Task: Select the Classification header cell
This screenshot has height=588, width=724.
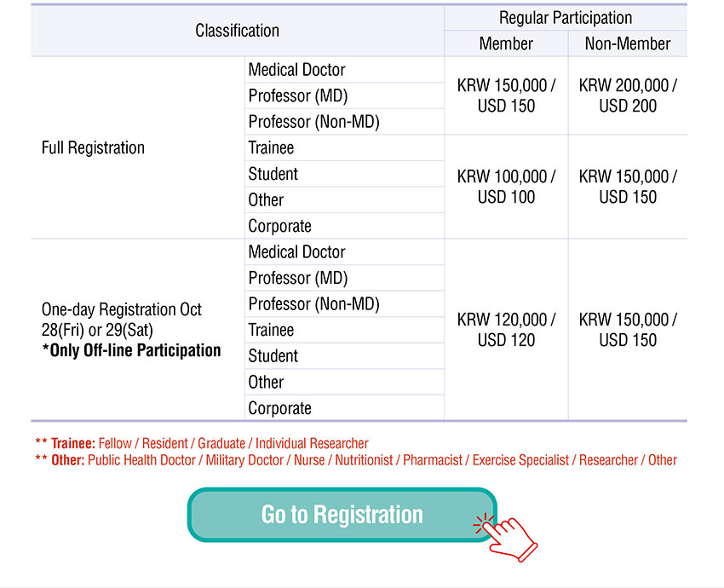Action: [238, 31]
